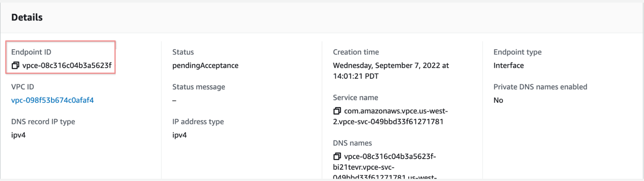The width and height of the screenshot is (644, 181).
Task: Click the Interface endpoint type value
Action: pyautogui.click(x=508, y=65)
